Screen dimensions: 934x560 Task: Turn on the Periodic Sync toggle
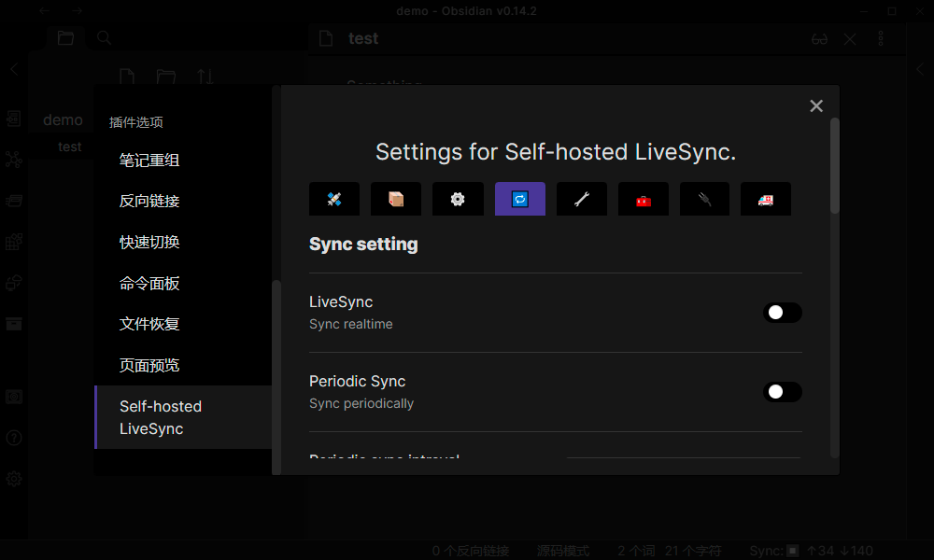[782, 392]
